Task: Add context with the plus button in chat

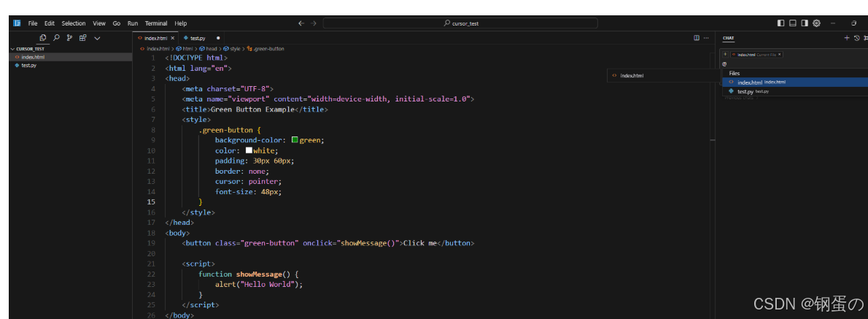Action: [x=725, y=54]
